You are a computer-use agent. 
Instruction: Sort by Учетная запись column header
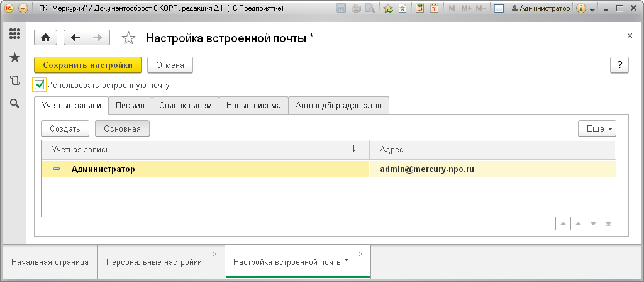[x=205, y=150]
